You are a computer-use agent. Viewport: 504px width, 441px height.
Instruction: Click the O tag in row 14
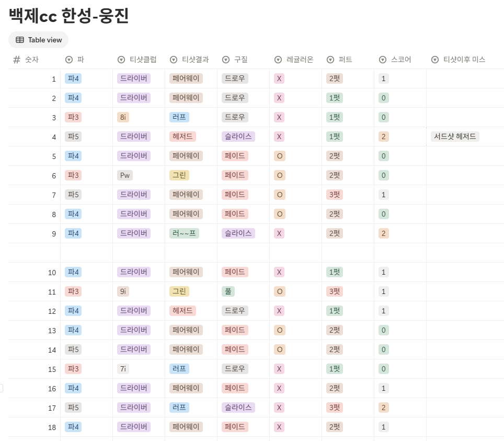point(280,349)
